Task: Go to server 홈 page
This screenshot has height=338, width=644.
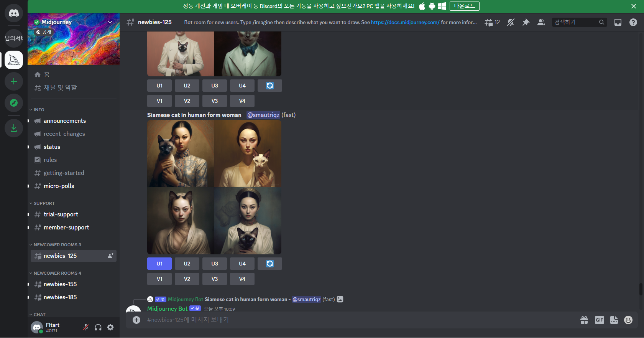Action: pyautogui.click(x=74, y=74)
